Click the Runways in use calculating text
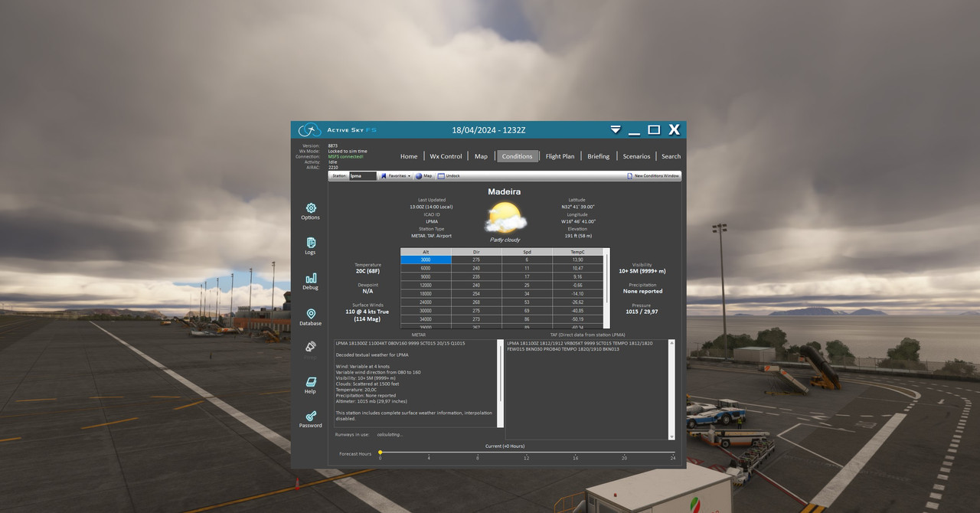Image resolution: width=980 pixels, height=513 pixels. click(x=368, y=434)
